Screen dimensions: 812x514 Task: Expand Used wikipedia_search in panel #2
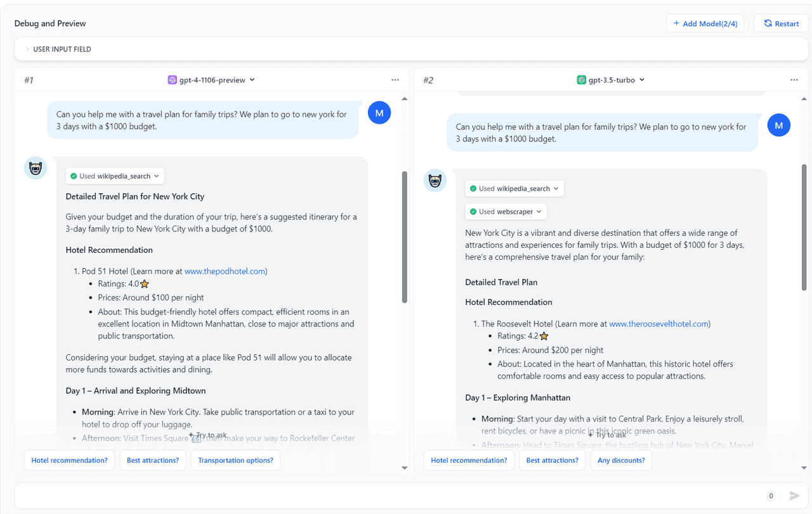coord(514,189)
